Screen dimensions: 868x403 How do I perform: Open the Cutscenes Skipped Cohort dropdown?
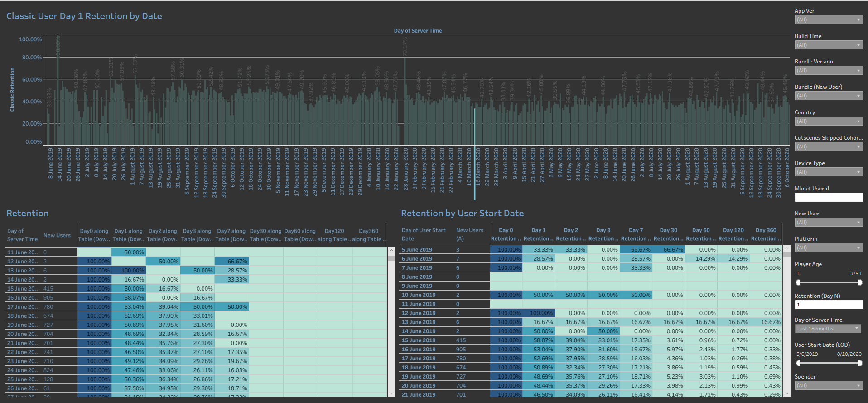[x=828, y=146]
